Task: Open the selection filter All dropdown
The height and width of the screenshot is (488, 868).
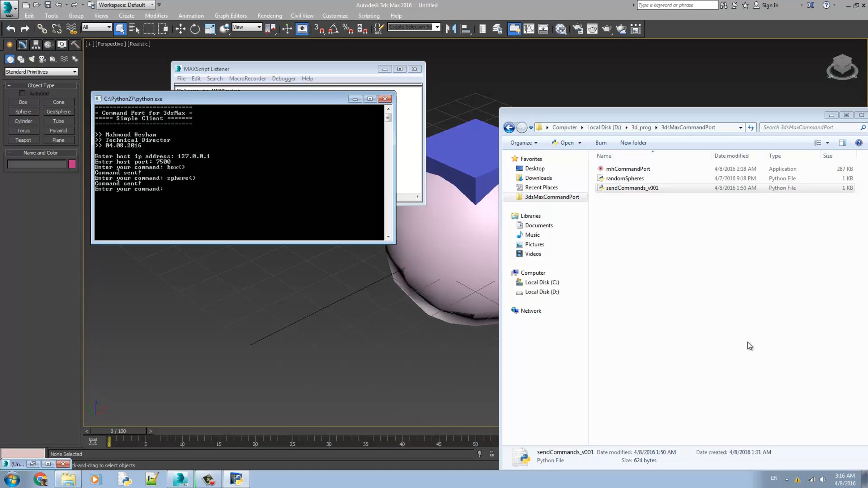Action: 97,27
